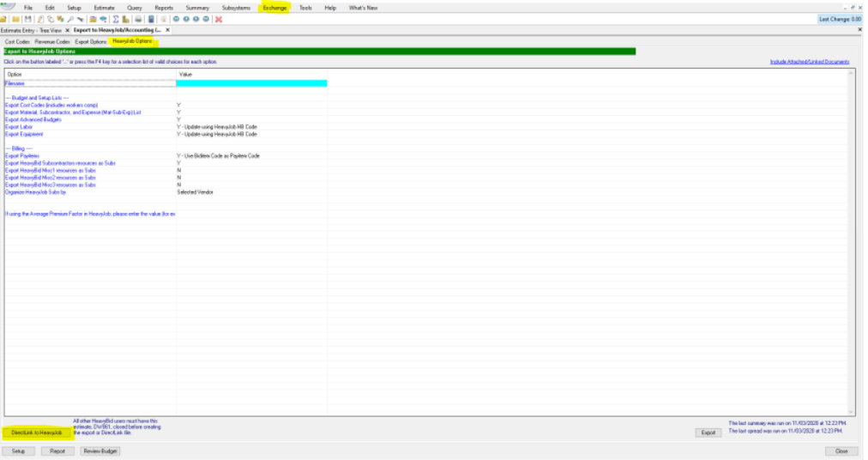Open the Reports menu
The height and width of the screenshot is (460, 868).
[x=164, y=8]
